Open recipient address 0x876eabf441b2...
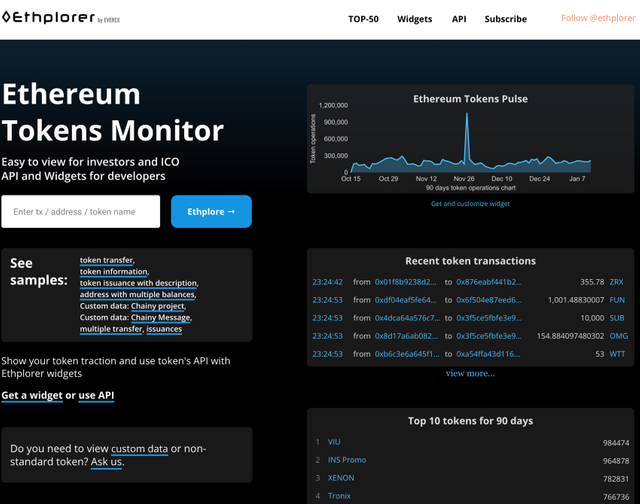The height and width of the screenshot is (504, 640). 489,282
